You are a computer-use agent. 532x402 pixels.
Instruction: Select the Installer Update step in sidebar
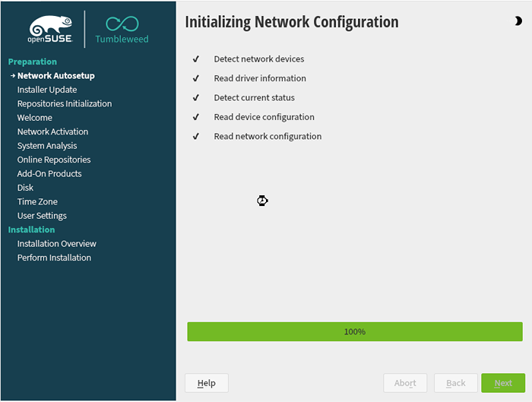tap(47, 90)
